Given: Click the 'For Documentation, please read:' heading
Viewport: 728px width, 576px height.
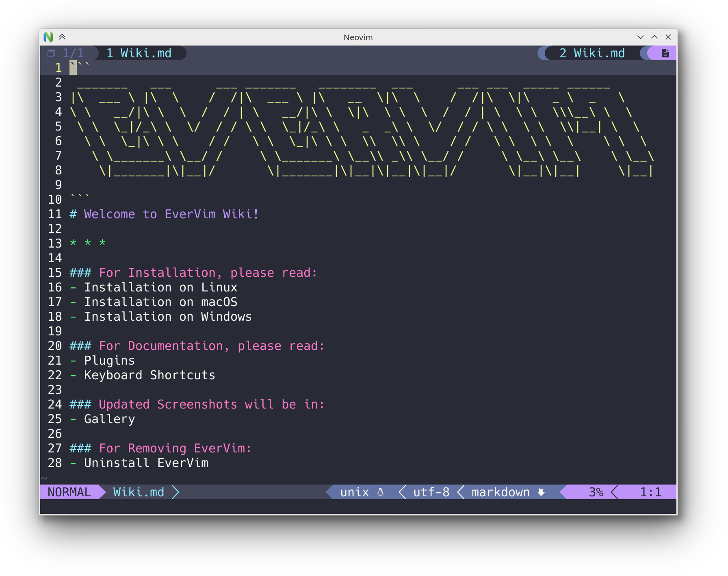Looking at the screenshot, I should 211,346.
